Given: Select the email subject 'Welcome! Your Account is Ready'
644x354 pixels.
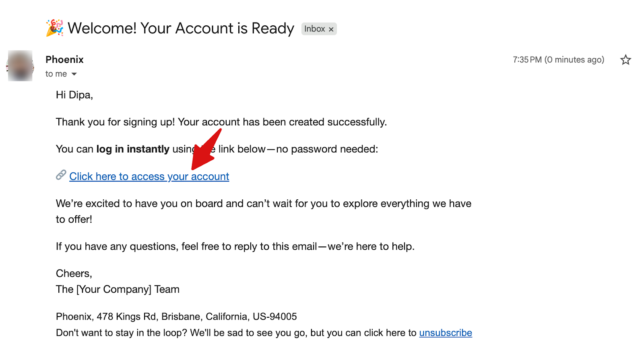Looking at the screenshot, I should coord(180,28).
